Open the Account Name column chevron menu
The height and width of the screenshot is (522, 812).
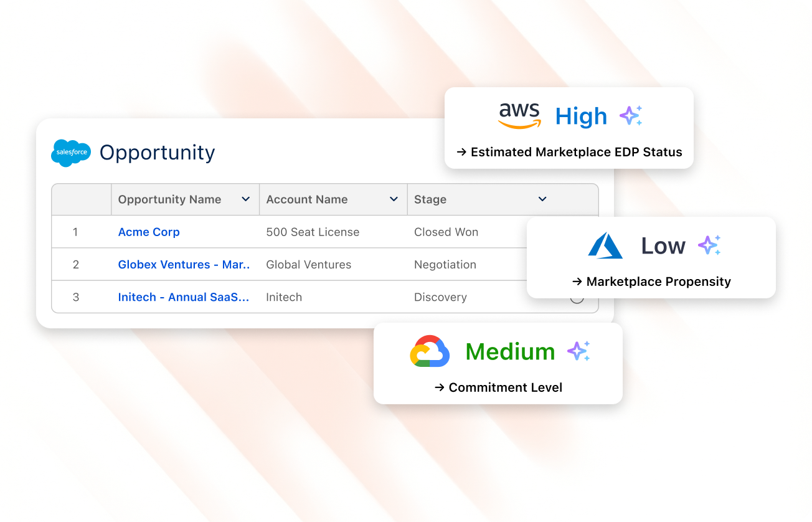point(394,199)
